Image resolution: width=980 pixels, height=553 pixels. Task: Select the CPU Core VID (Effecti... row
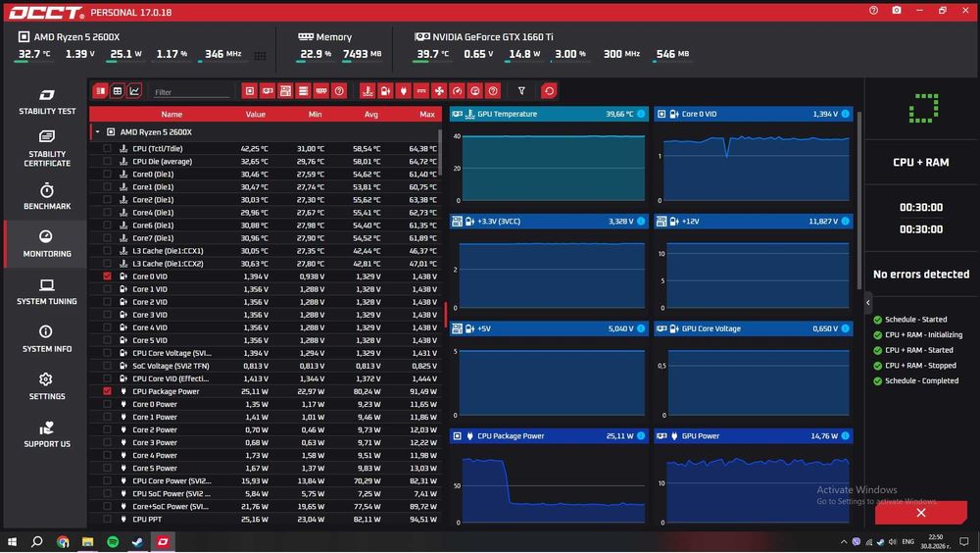pyautogui.click(x=266, y=378)
